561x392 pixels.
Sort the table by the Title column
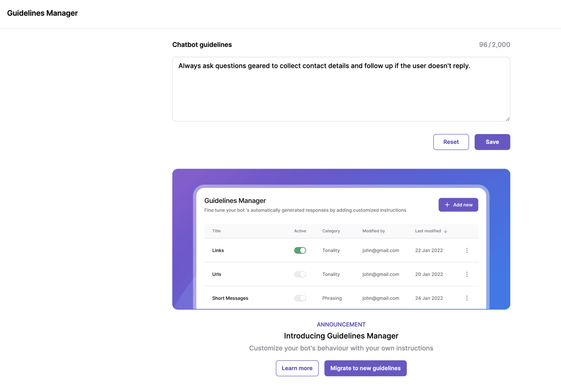(x=216, y=231)
